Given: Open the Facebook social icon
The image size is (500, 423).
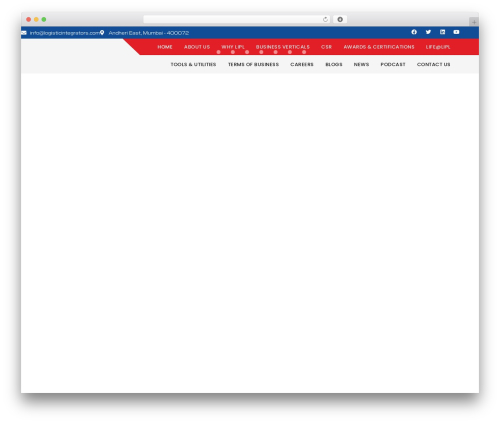Looking at the screenshot, I should (414, 32).
